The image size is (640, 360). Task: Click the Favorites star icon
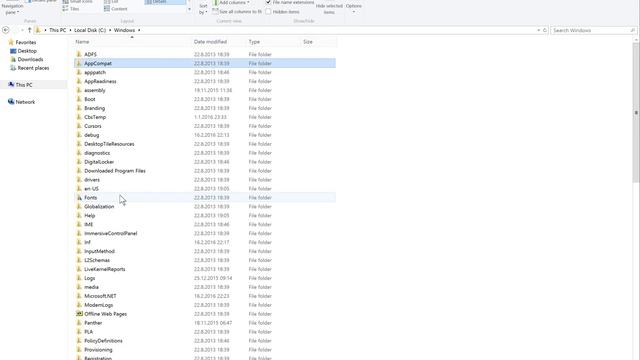11,42
